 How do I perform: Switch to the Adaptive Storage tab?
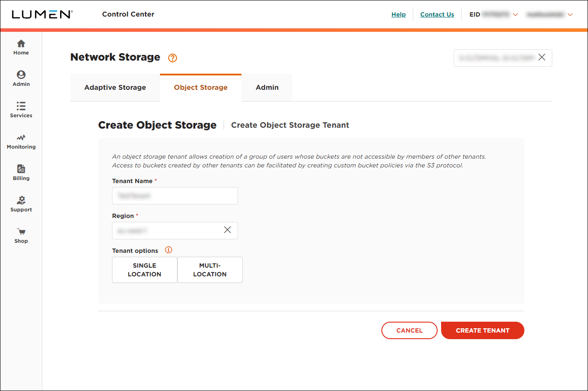pos(115,88)
